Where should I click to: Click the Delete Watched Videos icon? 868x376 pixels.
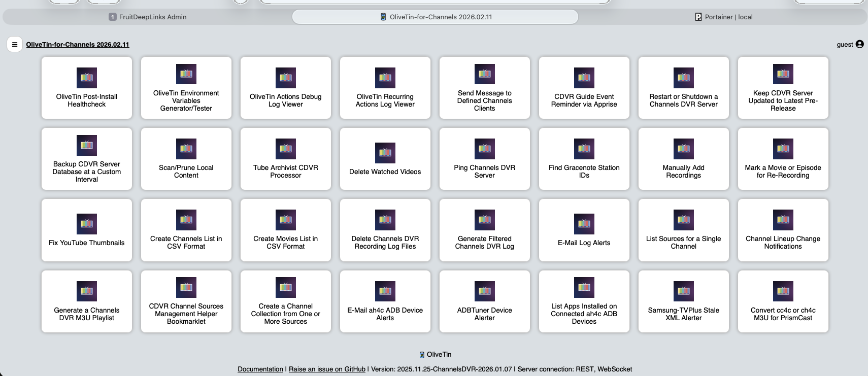click(385, 153)
